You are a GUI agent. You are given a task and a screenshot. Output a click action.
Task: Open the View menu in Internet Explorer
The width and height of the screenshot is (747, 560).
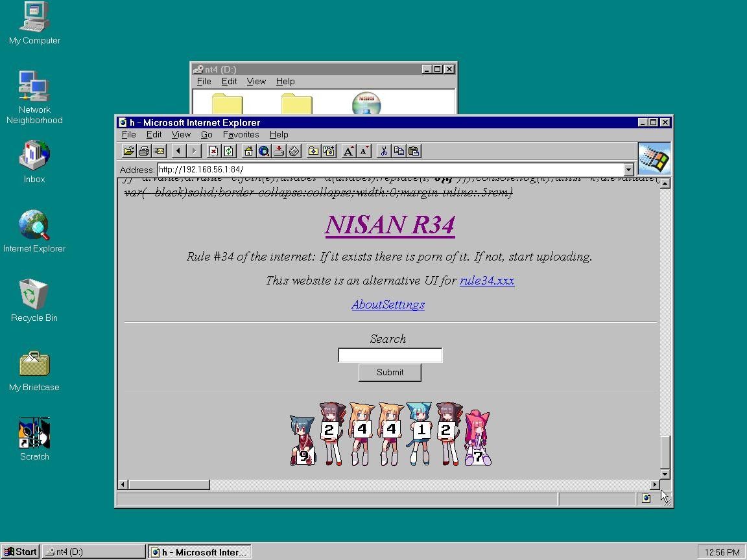pos(180,135)
